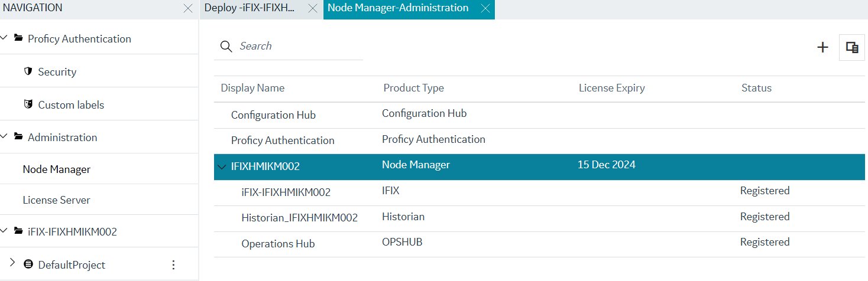
Task: Select the Node Manager-Administration tab
Action: tap(398, 8)
